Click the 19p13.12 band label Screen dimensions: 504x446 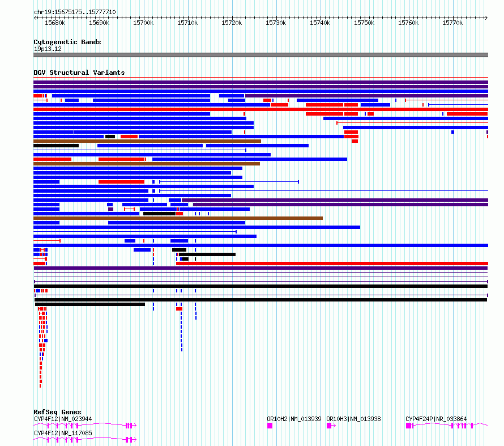tap(48, 49)
